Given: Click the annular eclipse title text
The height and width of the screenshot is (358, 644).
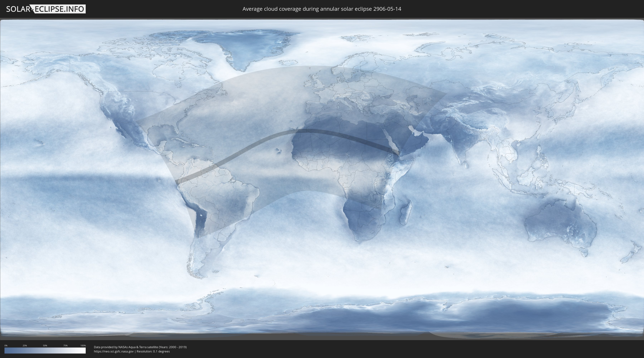Looking at the screenshot, I should 322,9.
